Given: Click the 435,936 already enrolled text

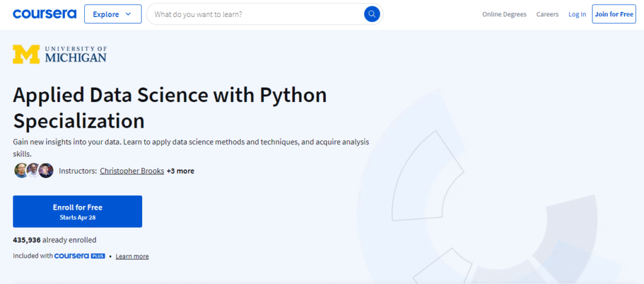Looking at the screenshot, I should click(55, 240).
